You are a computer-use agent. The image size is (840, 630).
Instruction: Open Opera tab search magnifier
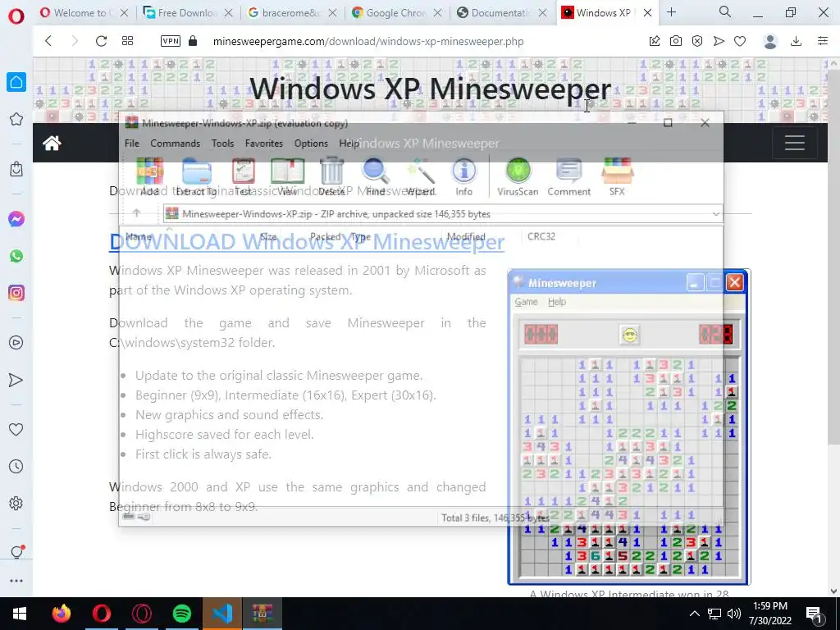[x=725, y=11]
